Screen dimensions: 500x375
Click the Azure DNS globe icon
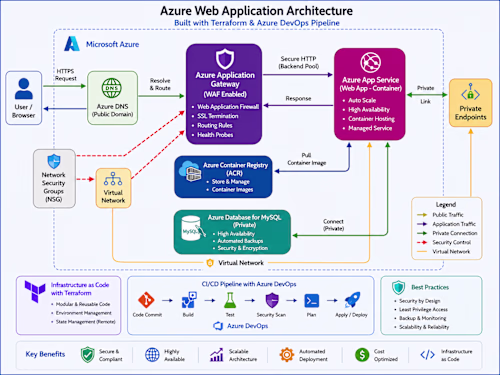112,88
